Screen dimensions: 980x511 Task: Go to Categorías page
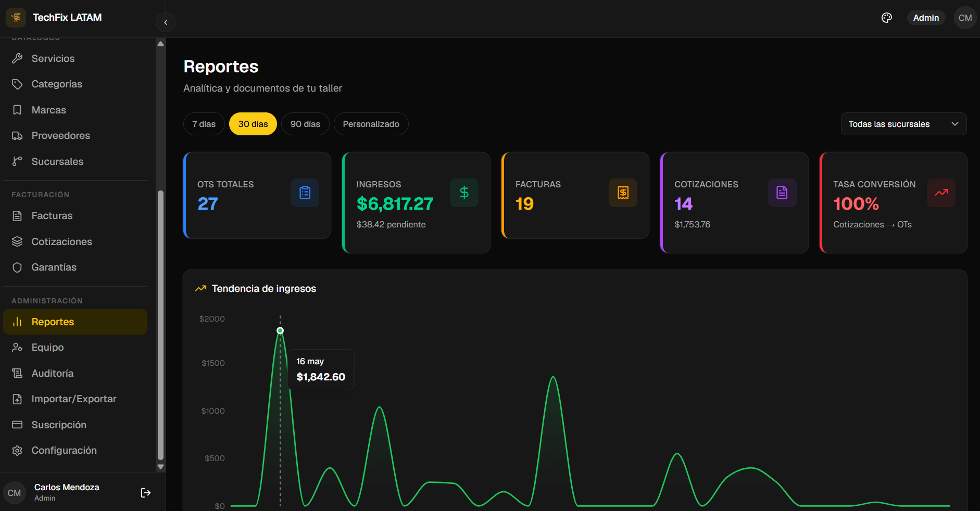[x=75, y=84]
